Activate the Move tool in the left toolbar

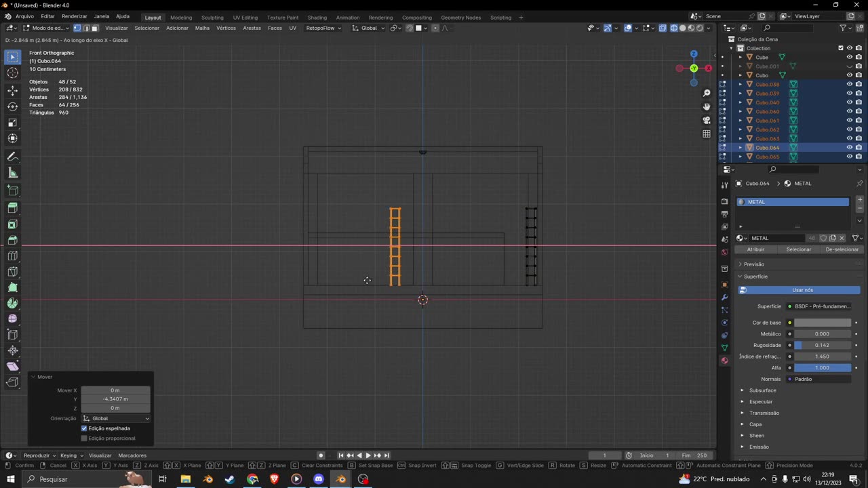(13, 90)
